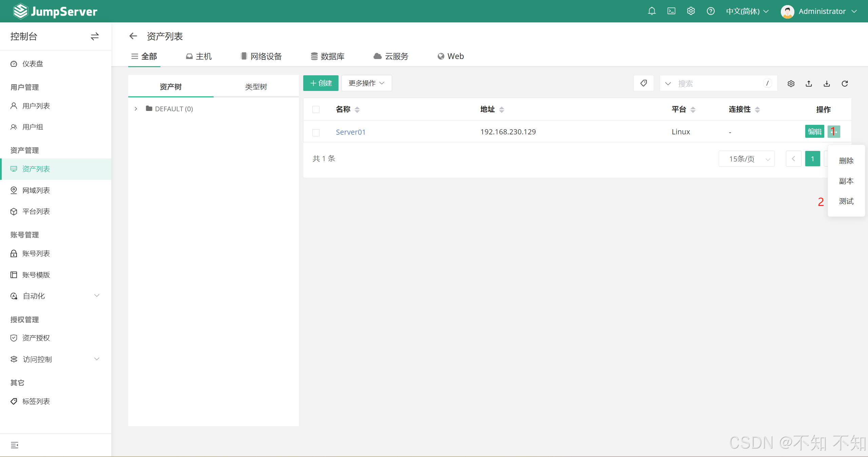Expand the DEFAULT tree node
The height and width of the screenshot is (457, 868).
[x=136, y=109]
